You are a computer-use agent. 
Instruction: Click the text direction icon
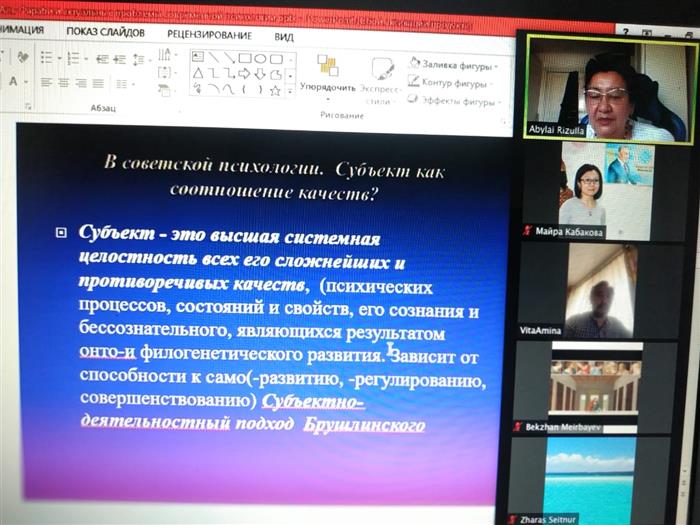coord(165,53)
